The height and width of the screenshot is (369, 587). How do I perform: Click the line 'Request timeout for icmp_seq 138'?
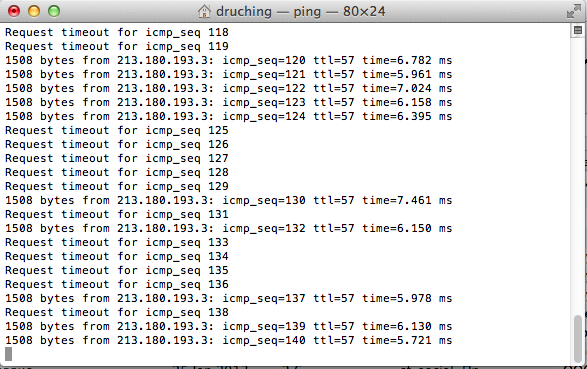[x=117, y=312]
